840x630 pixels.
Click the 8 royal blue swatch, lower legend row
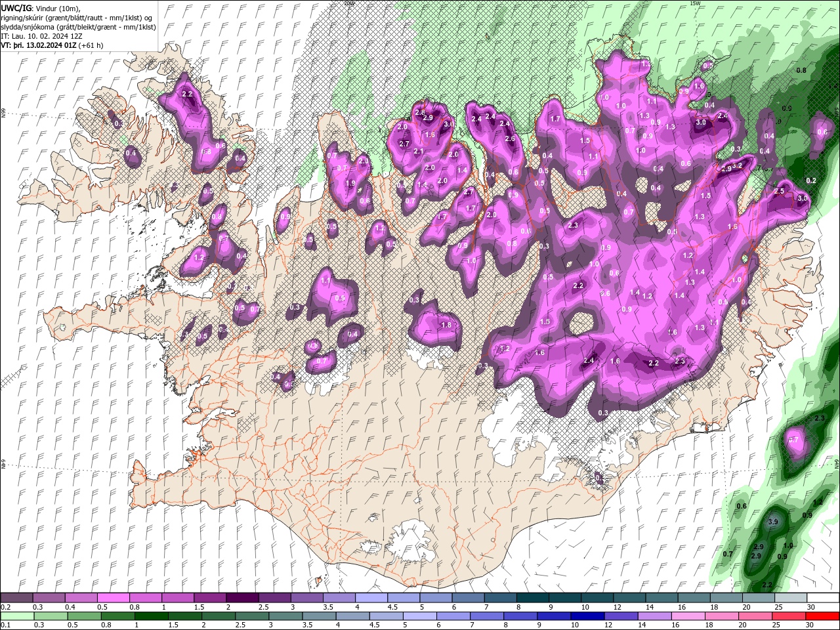(x=520, y=616)
